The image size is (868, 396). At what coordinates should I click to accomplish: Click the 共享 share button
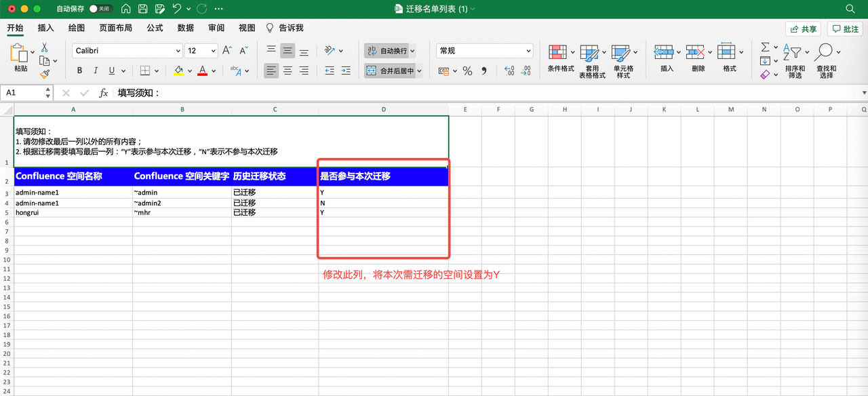click(x=803, y=29)
